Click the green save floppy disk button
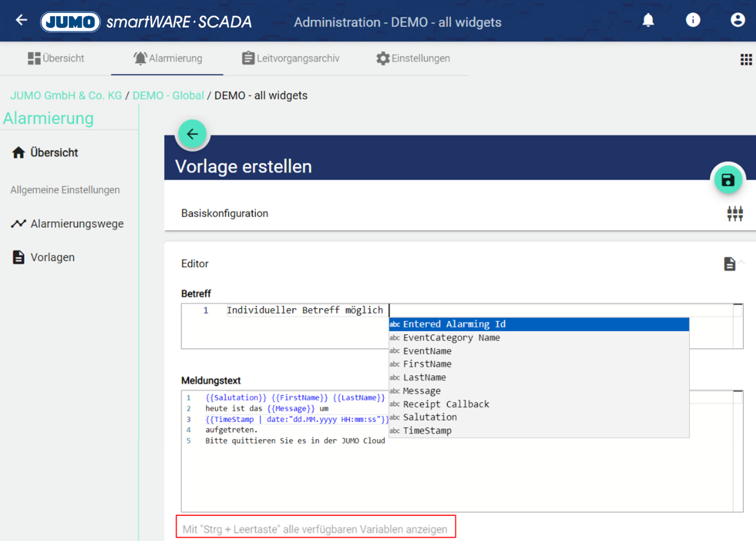Viewport: 756px width, 541px height. click(728, 180)
